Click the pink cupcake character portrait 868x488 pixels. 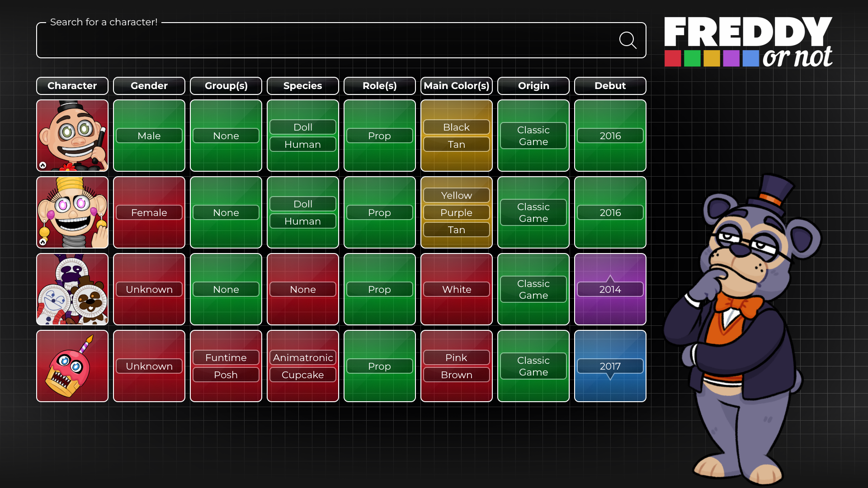pyautogui.click(x=72, y=366)
